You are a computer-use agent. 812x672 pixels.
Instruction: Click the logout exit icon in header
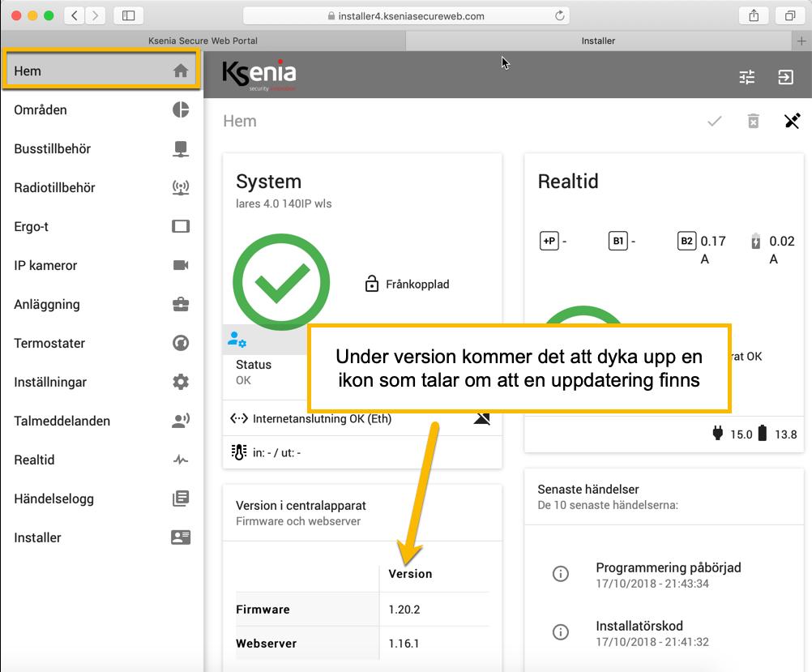coord(785,77)
